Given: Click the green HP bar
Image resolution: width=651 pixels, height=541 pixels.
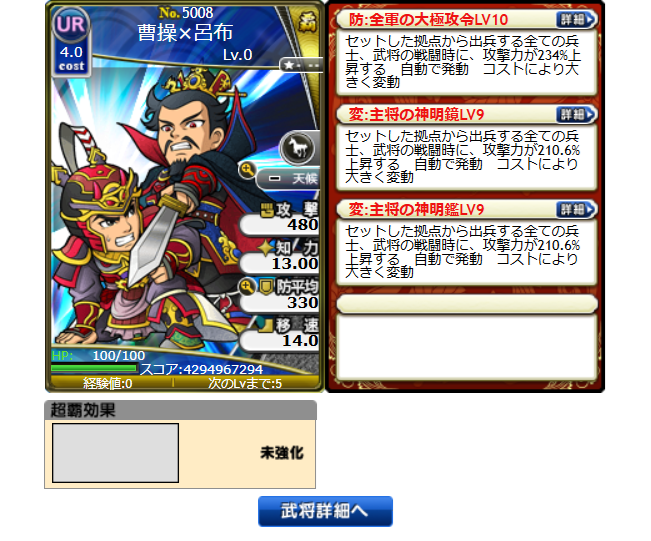Looking at the screenshot, I should (x=94, y=368).
